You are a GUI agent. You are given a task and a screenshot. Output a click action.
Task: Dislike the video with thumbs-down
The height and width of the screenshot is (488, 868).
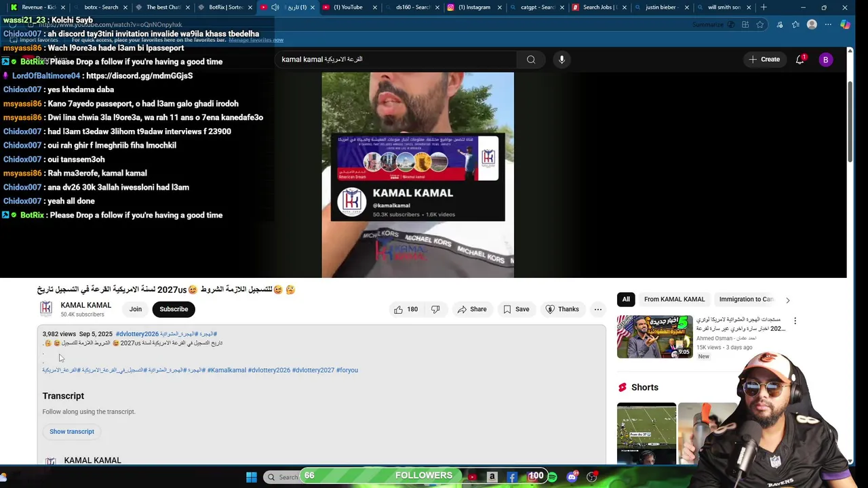tap(435, 309)
